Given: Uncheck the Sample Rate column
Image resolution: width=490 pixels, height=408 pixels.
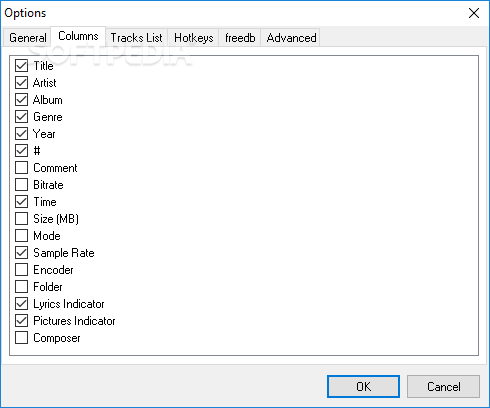Looking at the screenshot, I should pyautogui.click(x=21, y=253).
